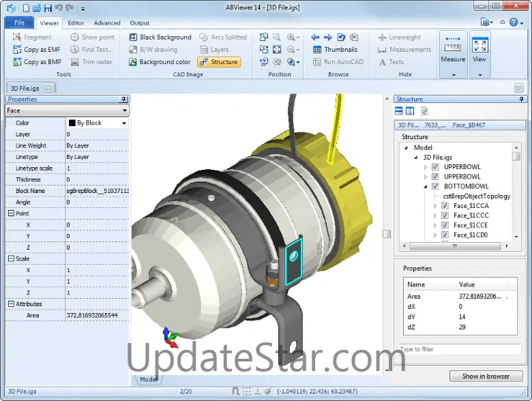Uncheck the BOTTOMBOWL checkbox

coord(435,186)
